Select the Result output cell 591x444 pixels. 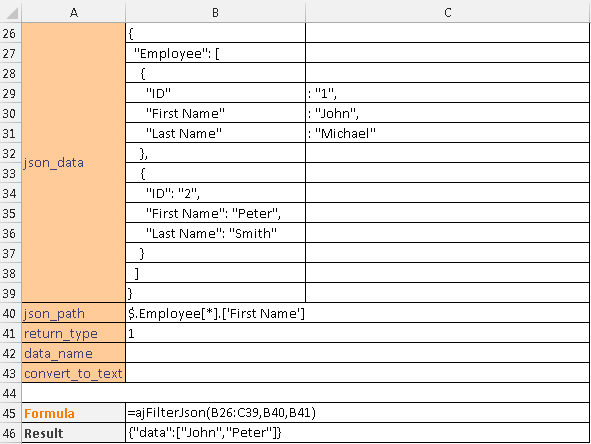coord(357,433)
